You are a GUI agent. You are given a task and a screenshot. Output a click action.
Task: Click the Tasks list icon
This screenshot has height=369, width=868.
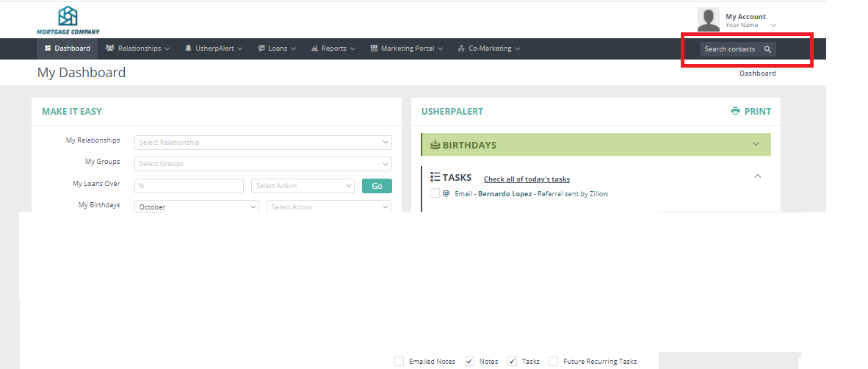point(435,177)
